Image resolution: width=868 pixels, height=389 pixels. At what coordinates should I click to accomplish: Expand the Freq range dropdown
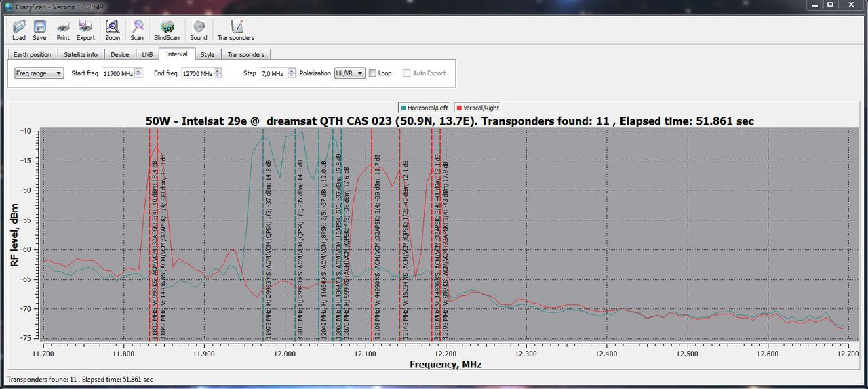pos(39,73)
